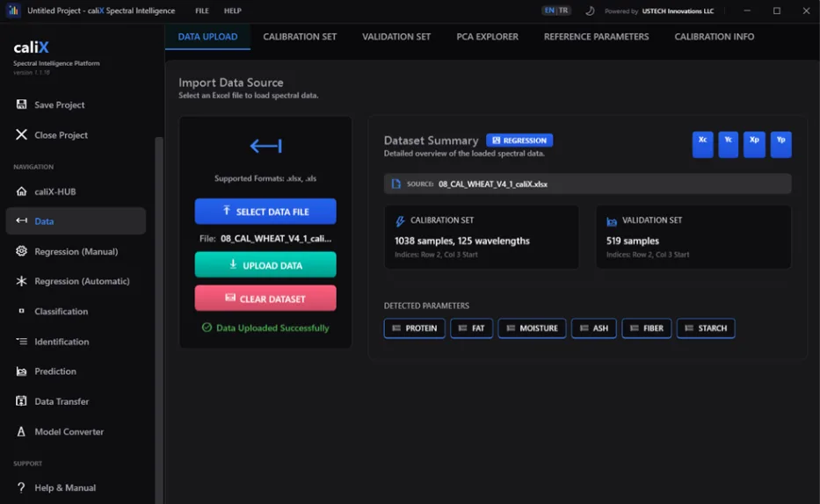Click the source file document icon

point(395,184)
